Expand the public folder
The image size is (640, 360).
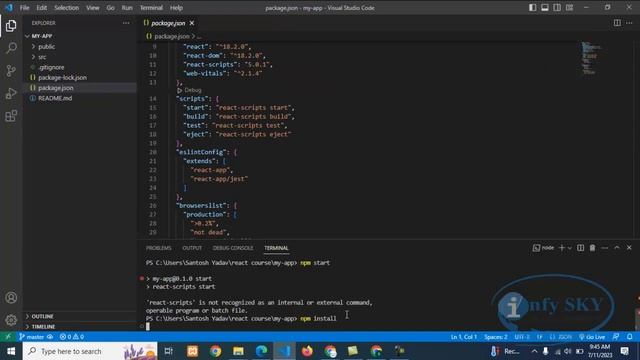80,47
